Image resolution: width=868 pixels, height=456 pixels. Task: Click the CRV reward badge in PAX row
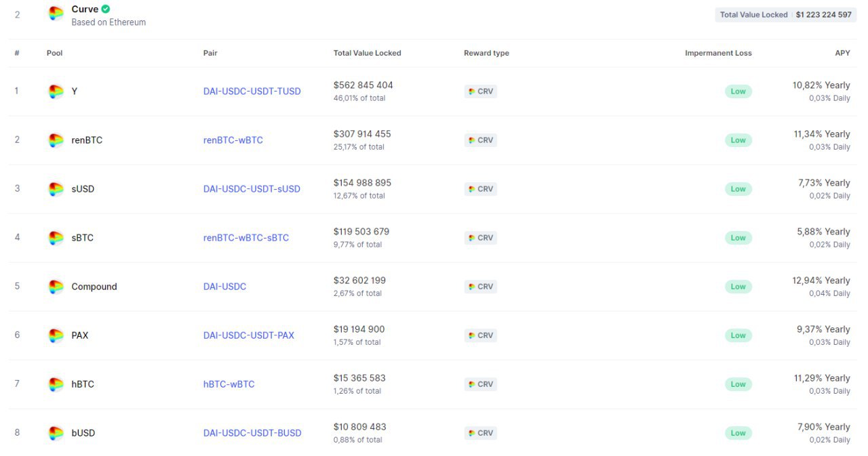(481, 335)
